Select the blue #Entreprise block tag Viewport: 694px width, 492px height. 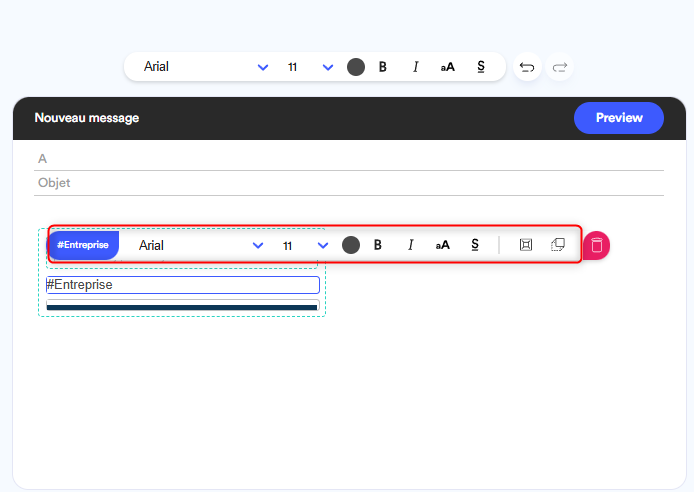(x=83, y=245)
